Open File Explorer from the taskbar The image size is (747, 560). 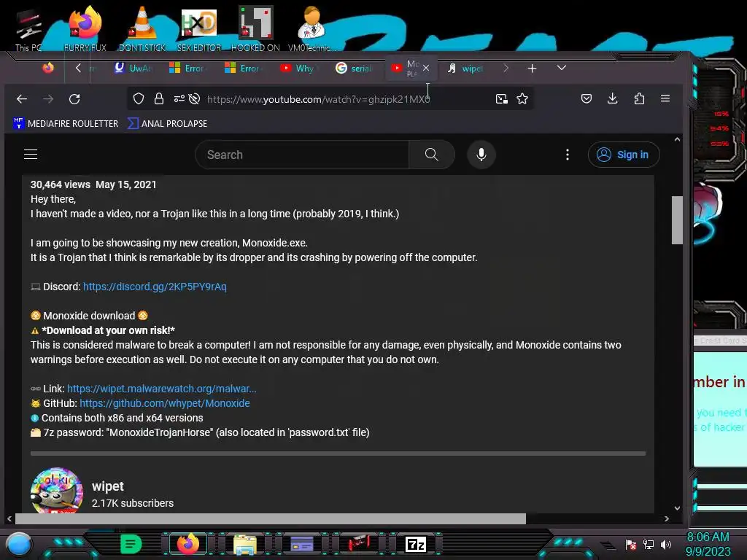pos(245,544)
